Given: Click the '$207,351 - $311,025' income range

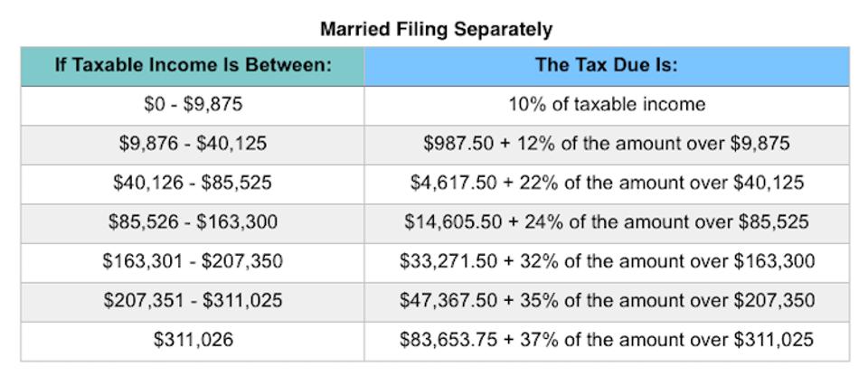Looking at the screenshot, I should point(193,300).
